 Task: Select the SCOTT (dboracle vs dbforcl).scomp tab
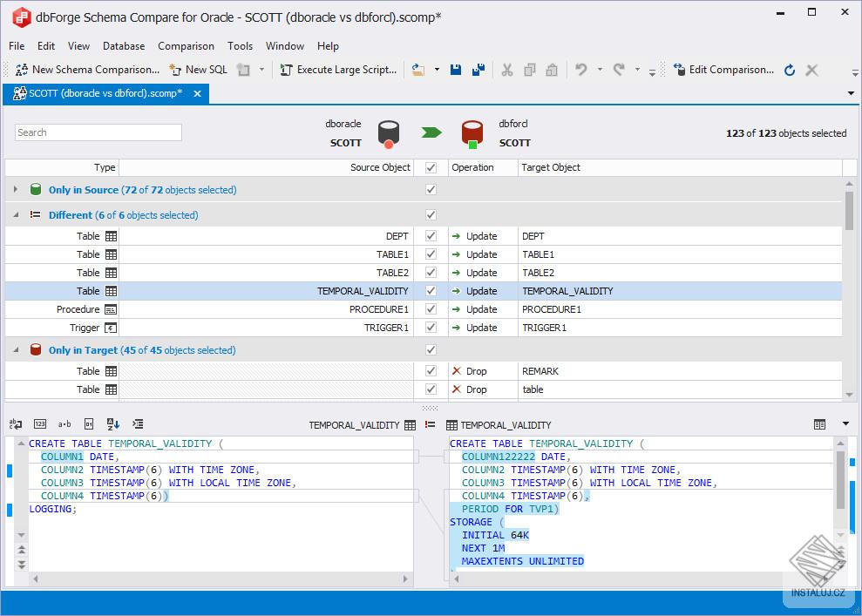click(105, 93)
